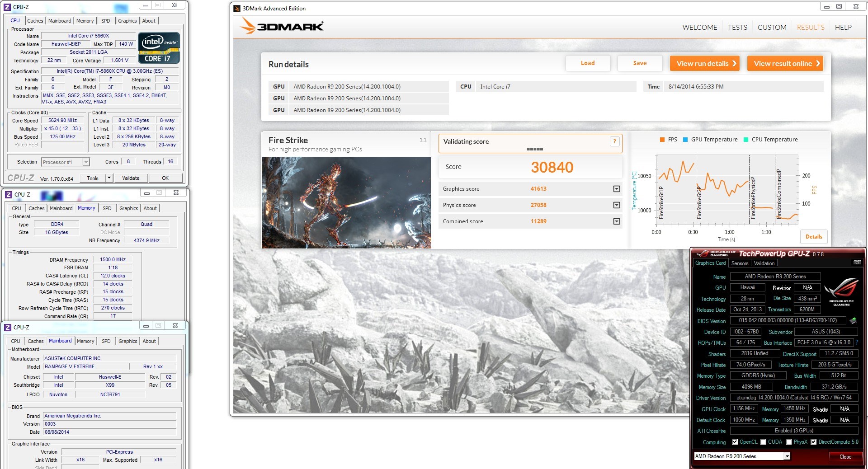
Task: Click the Intel Core i7 logo badge
Action: click(159, 47)
